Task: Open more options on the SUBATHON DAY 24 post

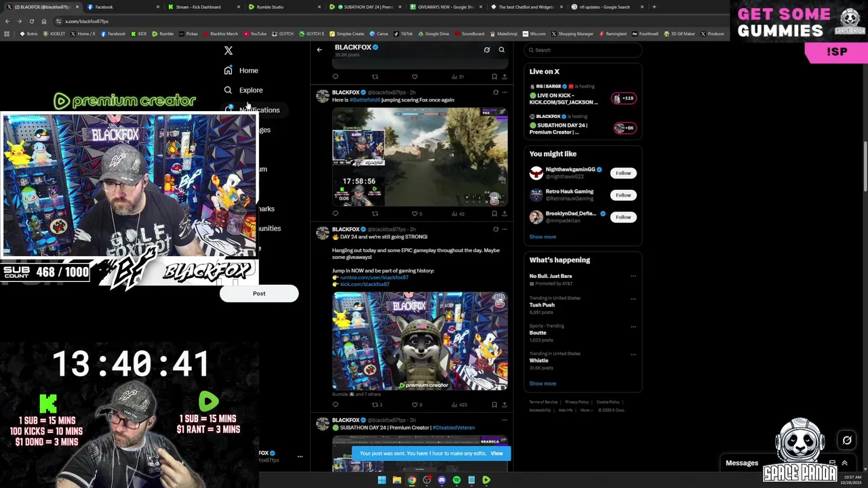Action: click(x=504, y=420)
